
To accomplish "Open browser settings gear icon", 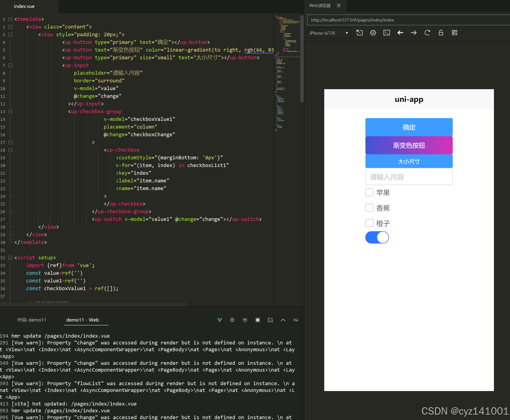I will [373, 33].
